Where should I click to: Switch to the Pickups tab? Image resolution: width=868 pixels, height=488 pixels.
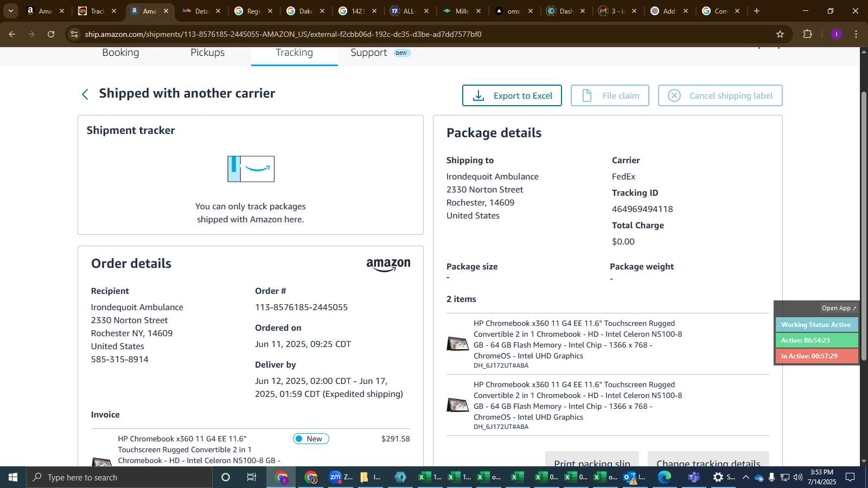(x=207, y=53)
